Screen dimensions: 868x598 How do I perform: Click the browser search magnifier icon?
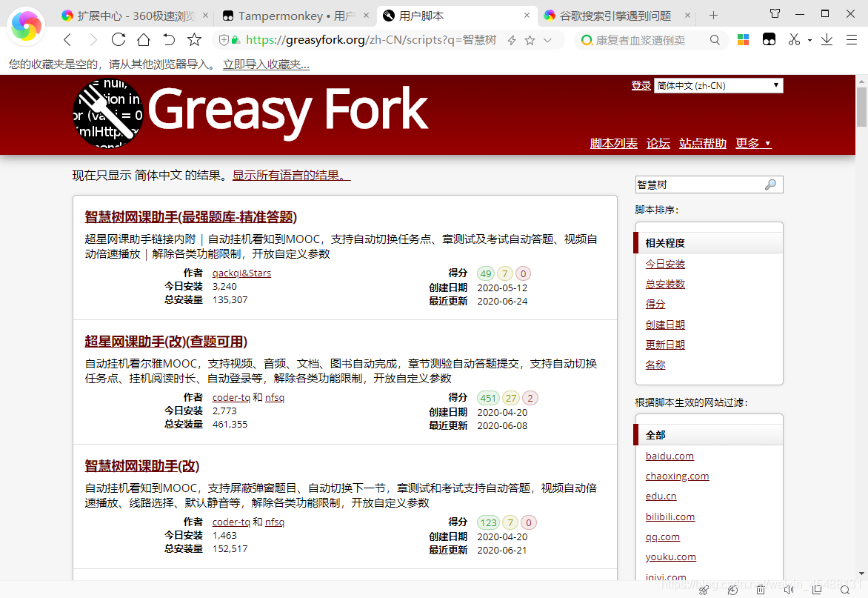pos(715,40)
